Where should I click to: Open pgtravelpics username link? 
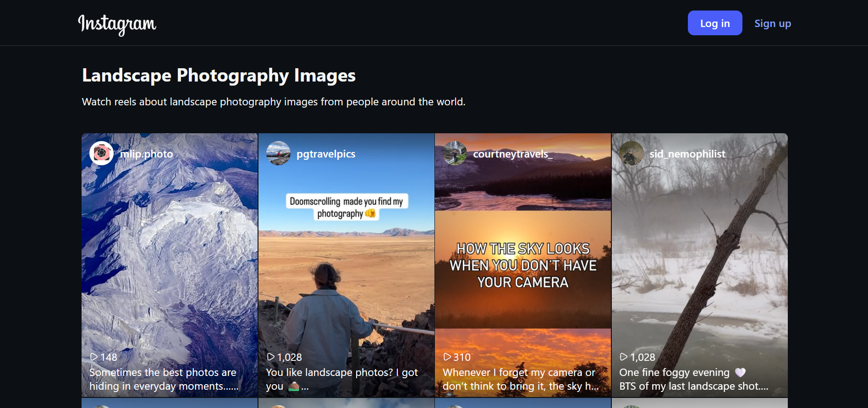(326, 154)
